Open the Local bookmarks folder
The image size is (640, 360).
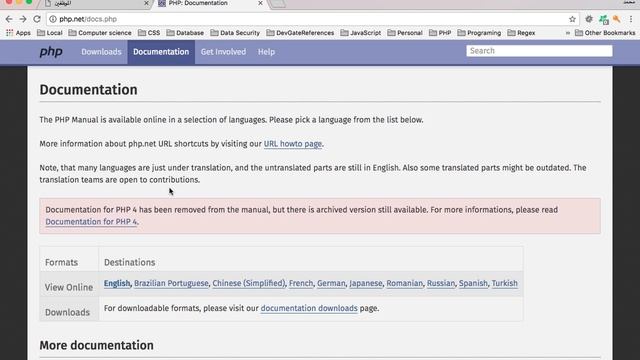(50, 33)
